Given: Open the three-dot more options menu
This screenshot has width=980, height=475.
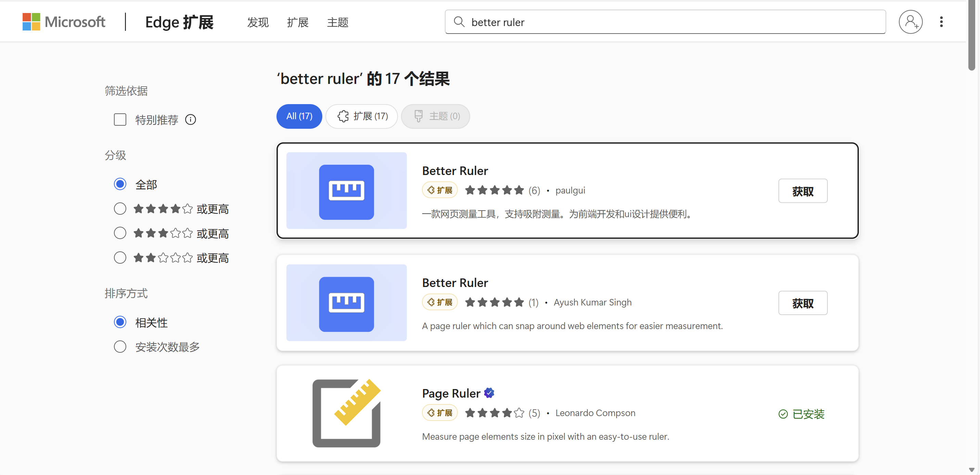Looking at the screenshot, I should tap(941, 22).
